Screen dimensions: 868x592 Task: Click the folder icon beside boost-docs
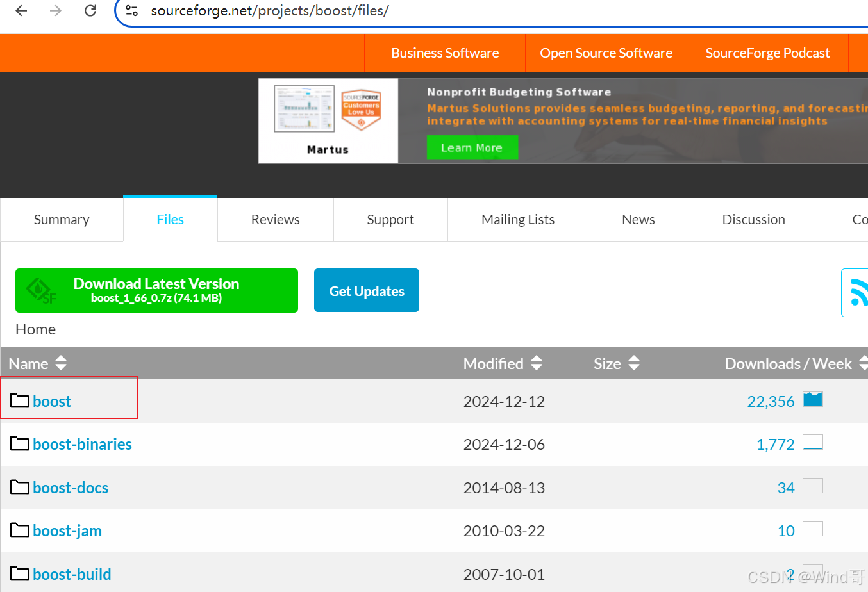click(19, 487)
